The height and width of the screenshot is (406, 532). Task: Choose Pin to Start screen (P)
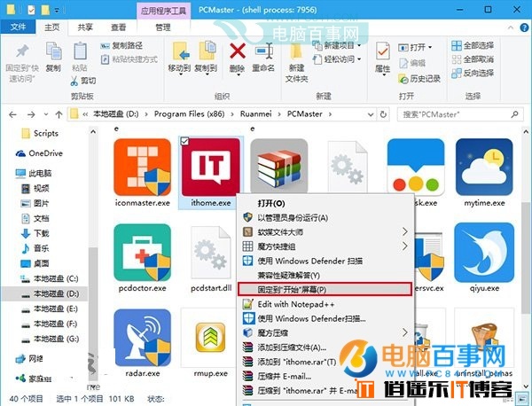[x=325, y=289]
